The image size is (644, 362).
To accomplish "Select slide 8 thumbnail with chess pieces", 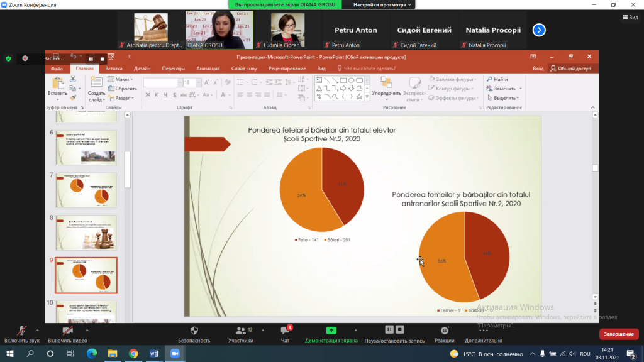I will (86, 233).
